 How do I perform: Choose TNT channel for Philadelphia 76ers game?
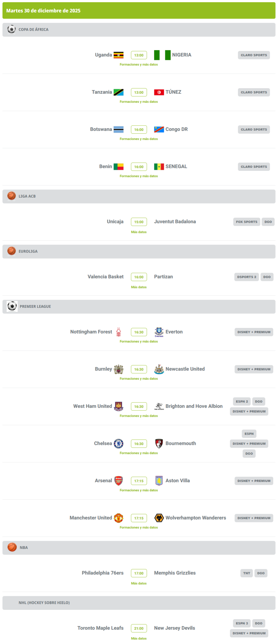pos(246,573)
